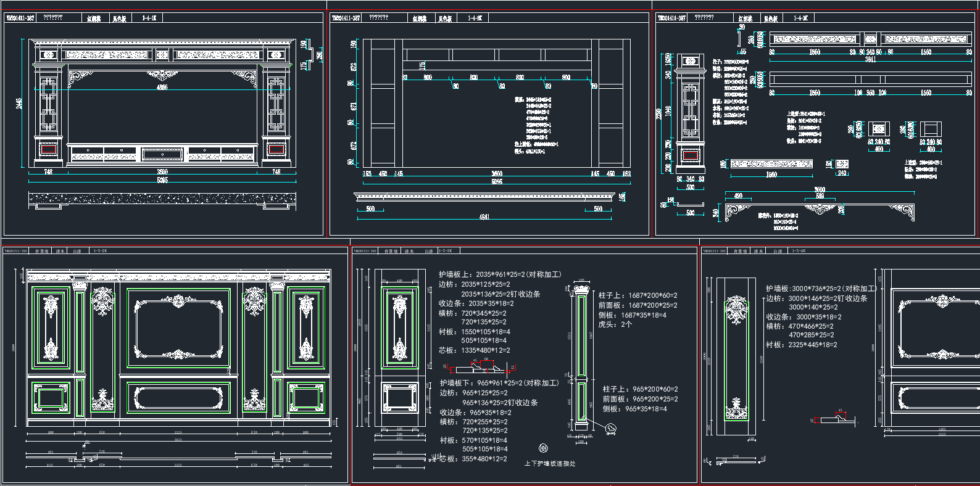
Task: Select the tiger-head detail callout beside the pilaster
Action: click(610, 428)
